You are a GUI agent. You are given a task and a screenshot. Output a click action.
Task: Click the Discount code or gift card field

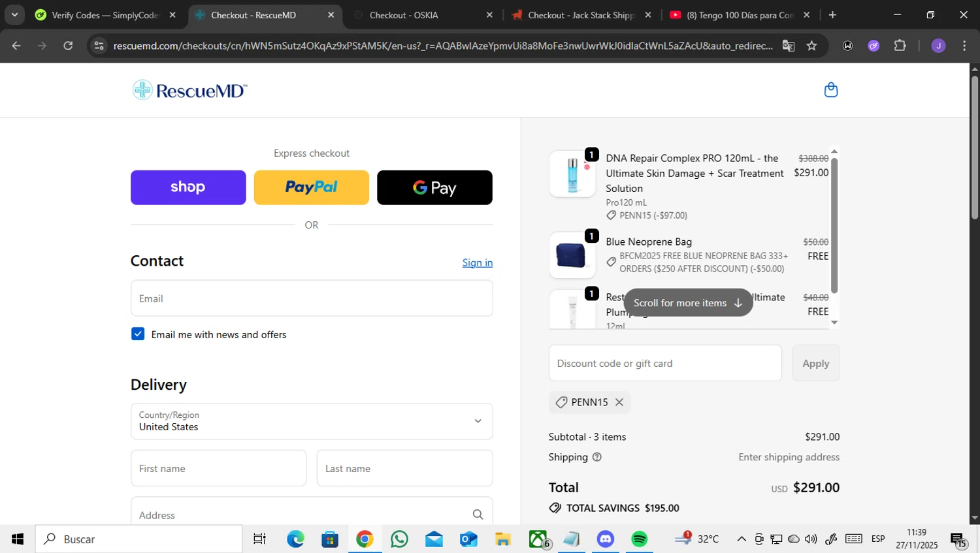point(665,363)
